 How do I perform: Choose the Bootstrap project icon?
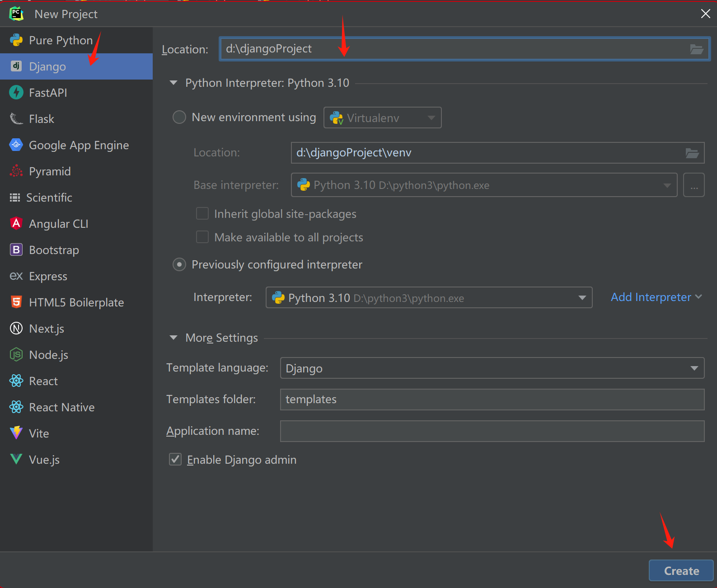(16, 250)
